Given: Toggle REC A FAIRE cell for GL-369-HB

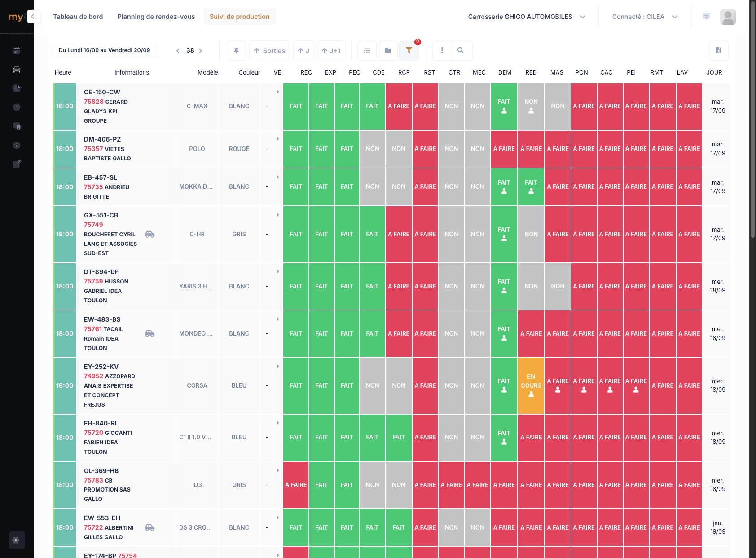Looking at the screenshot, I should coord(296,485).
